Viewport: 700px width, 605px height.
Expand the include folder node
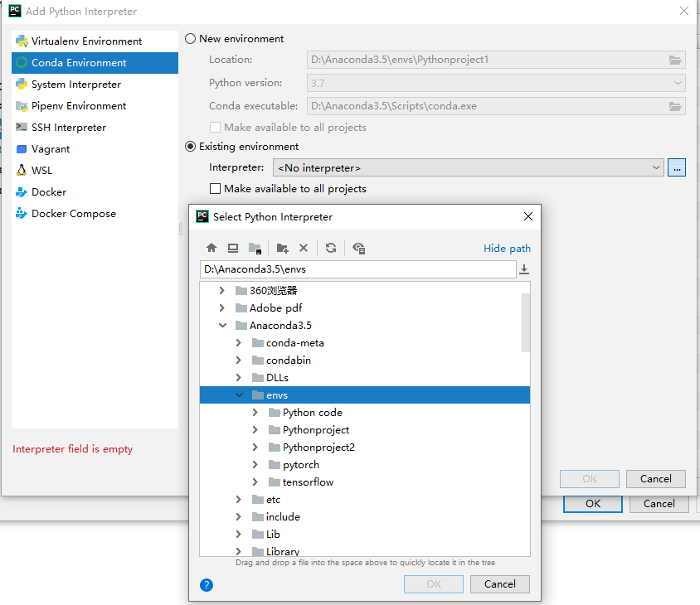tap(238, 516)
